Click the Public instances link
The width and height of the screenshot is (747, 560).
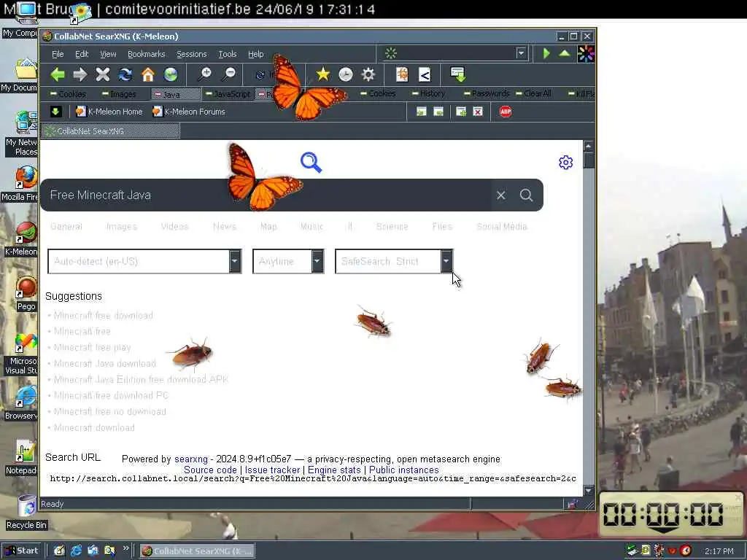pyautogui.click(x=403, y=470)
